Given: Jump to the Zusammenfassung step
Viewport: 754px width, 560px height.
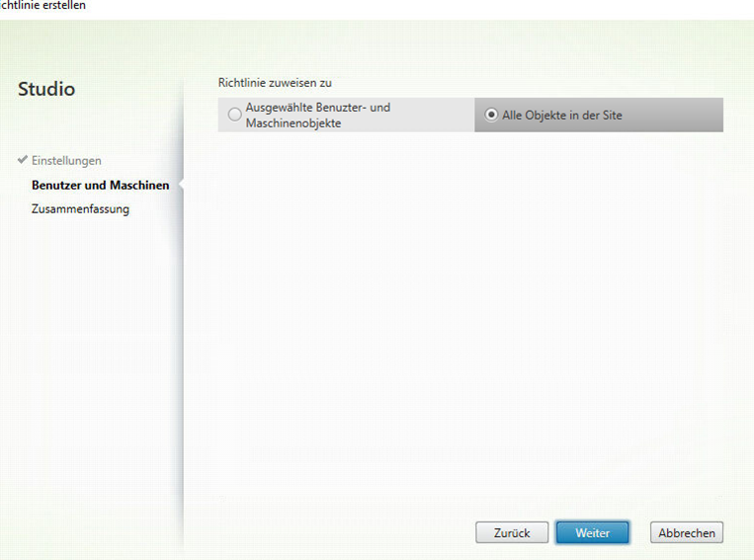Looking at the screenshot, I should pyautogui.click(x=80, y=208).
